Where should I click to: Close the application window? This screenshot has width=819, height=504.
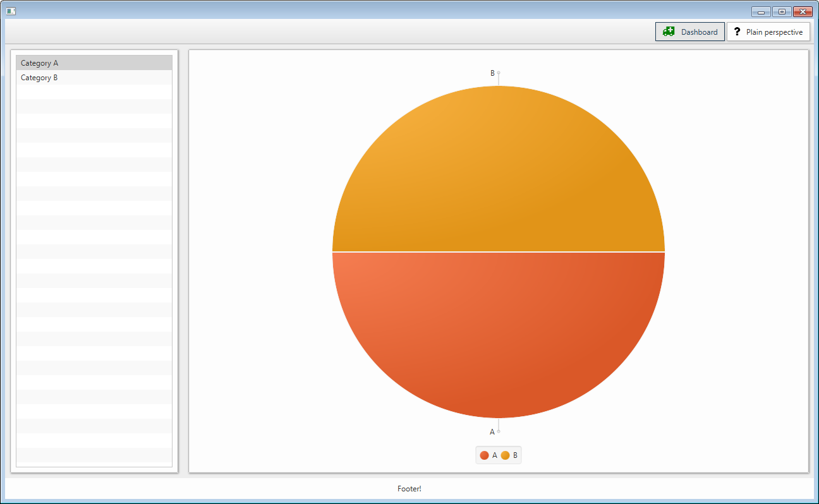pyautogui.click(x=803, y=11)
